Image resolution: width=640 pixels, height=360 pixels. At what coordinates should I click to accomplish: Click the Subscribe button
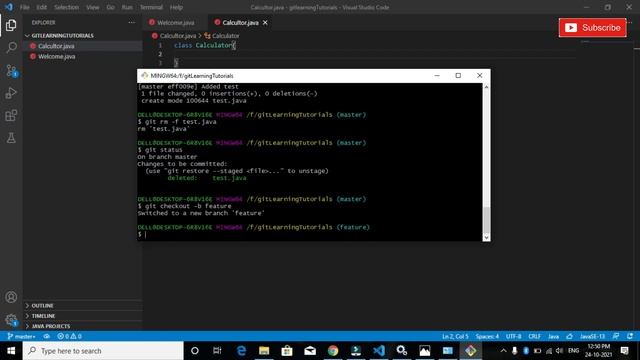pyautogui.click(x=593, y=28)
